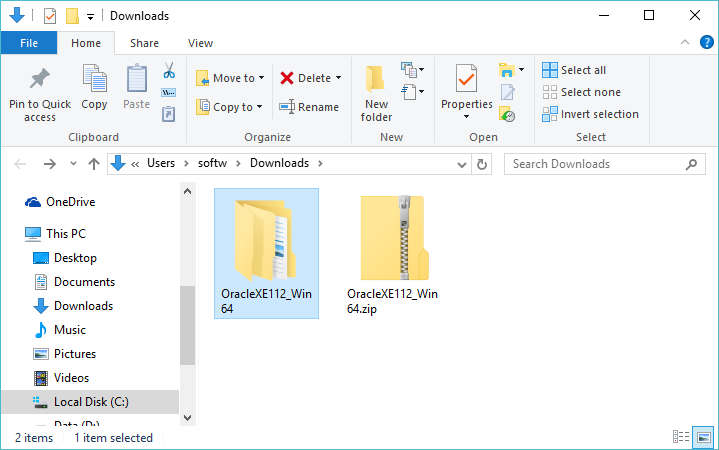Go forward with the Forward arrow
Screen dimensions: 719x450
[x=50, y=164]
